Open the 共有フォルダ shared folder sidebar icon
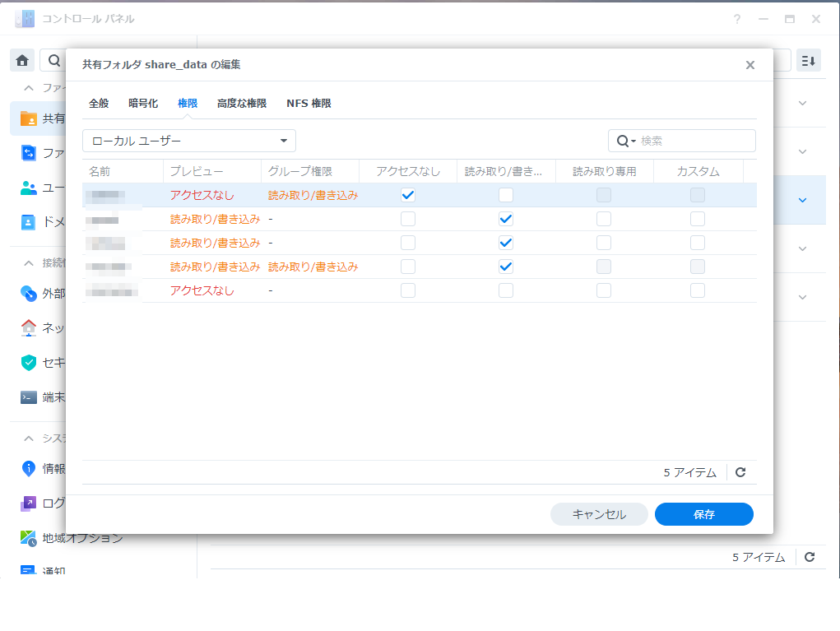This screenshot has height=631, width=840. 29,118
